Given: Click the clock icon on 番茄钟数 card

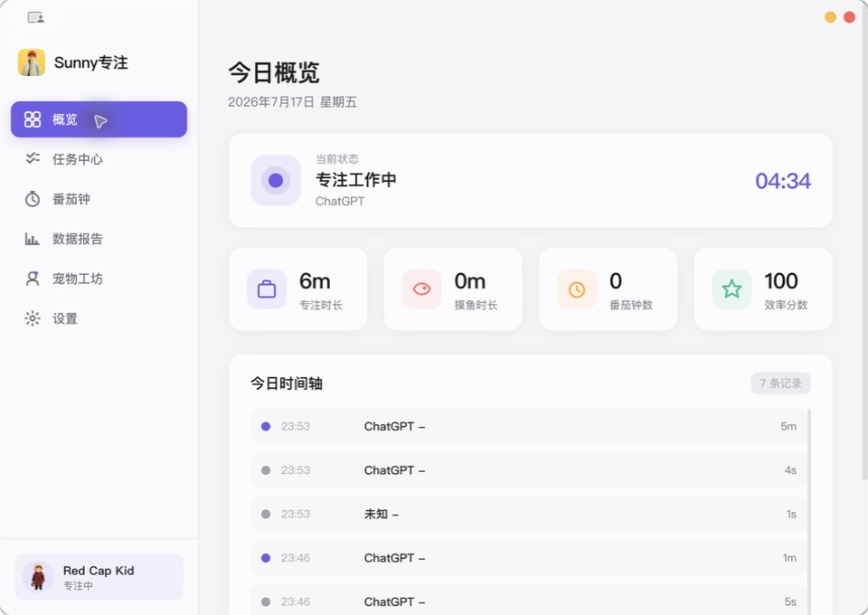Looking at the screenshot, I should tap(577, 289).
